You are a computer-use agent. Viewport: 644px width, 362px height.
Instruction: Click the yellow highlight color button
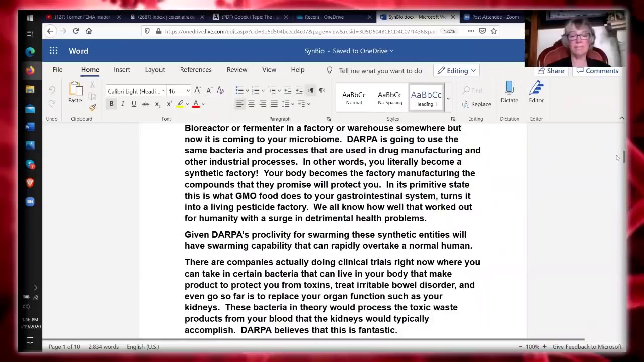180,104
